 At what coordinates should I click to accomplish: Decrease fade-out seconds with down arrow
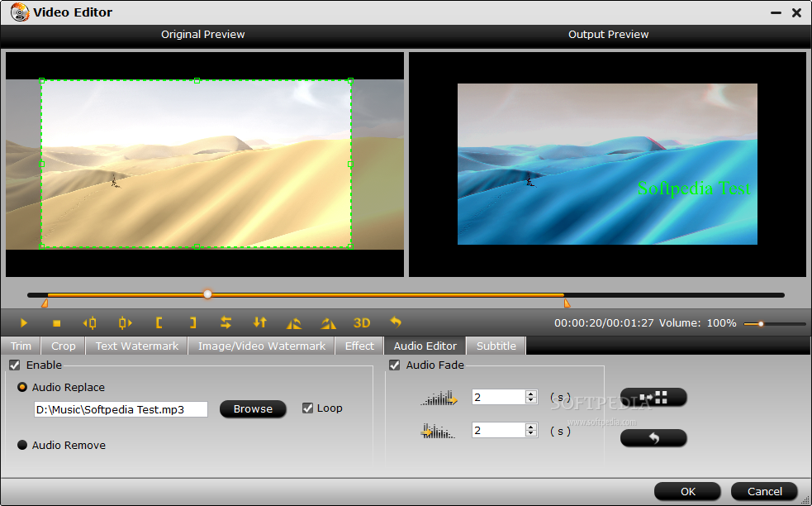530,433
